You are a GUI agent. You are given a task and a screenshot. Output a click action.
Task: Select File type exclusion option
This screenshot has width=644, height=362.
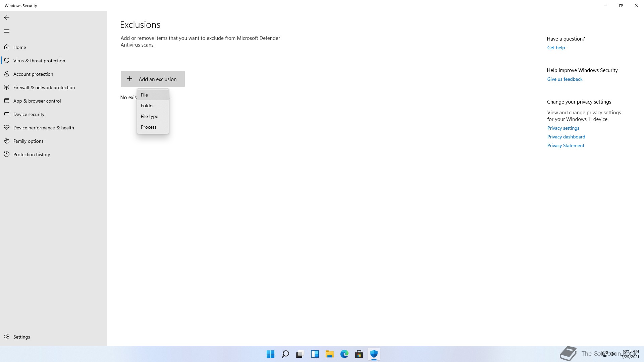click(150, 117)
